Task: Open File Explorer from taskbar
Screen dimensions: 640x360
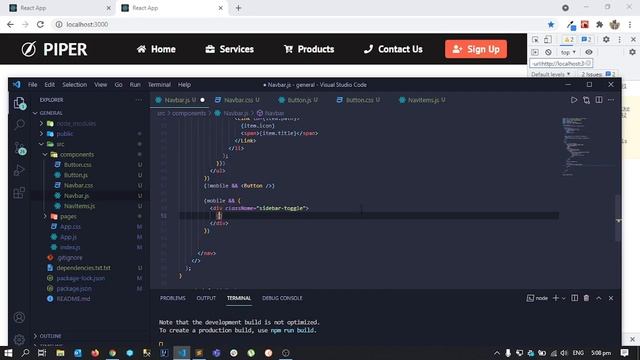Action: 60,353
